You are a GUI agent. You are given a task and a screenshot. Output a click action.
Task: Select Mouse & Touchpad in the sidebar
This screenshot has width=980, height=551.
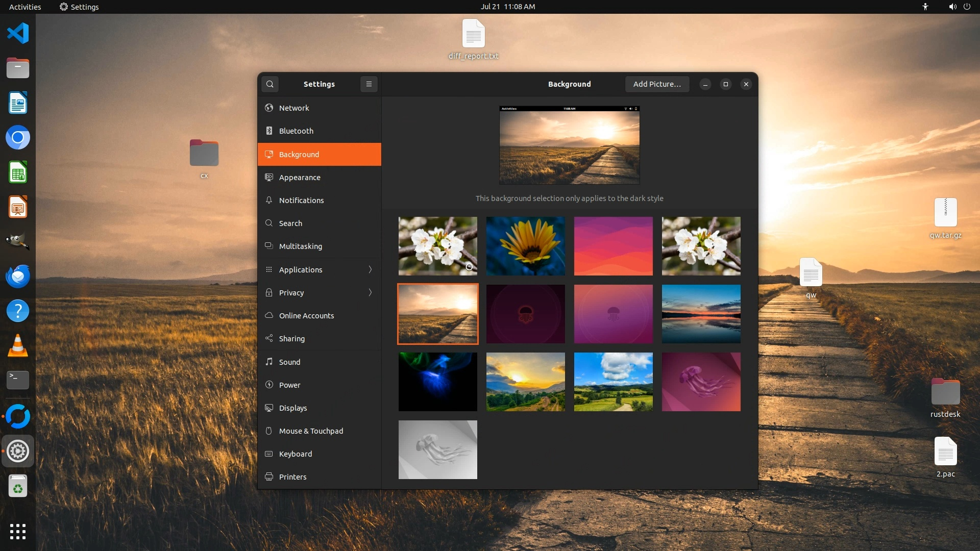click(x=311, y=431)
